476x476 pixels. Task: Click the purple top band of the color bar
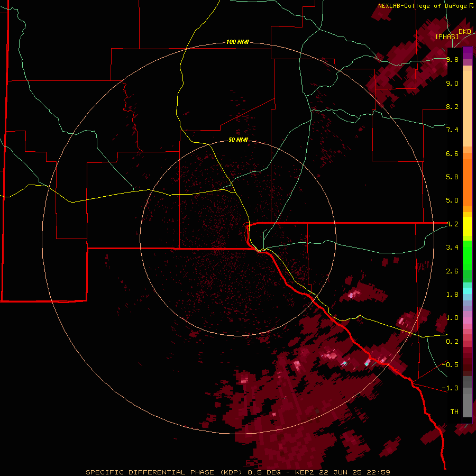point(467,53)
